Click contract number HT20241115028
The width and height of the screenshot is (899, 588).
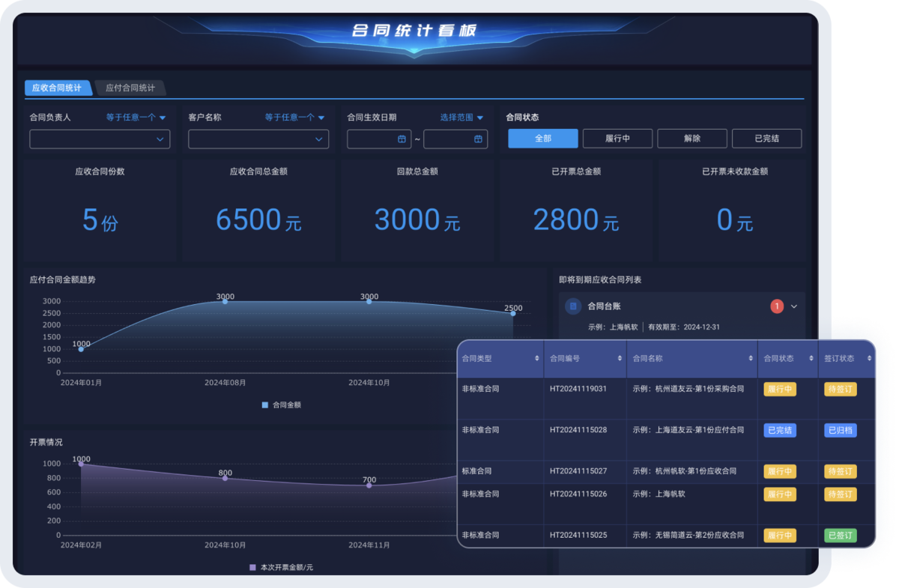(578, 430)
